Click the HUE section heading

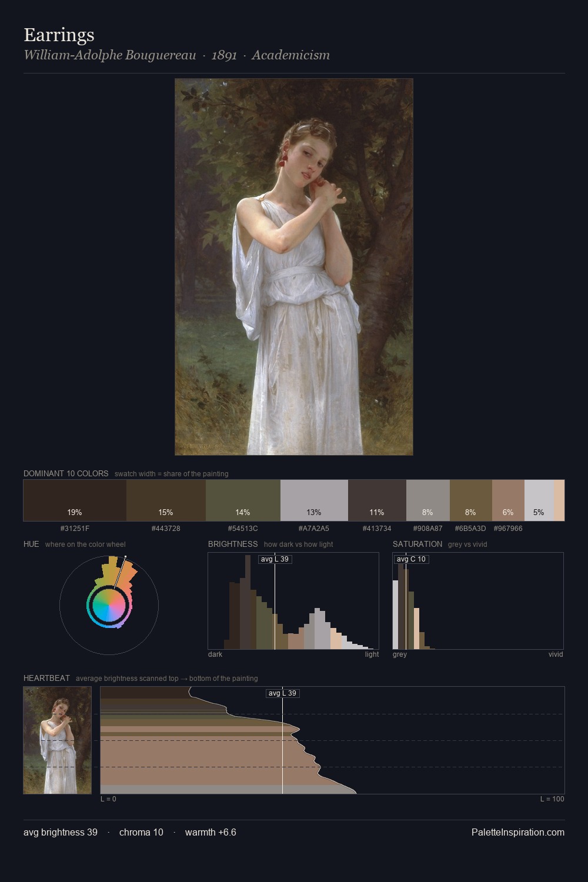[31, 544]
